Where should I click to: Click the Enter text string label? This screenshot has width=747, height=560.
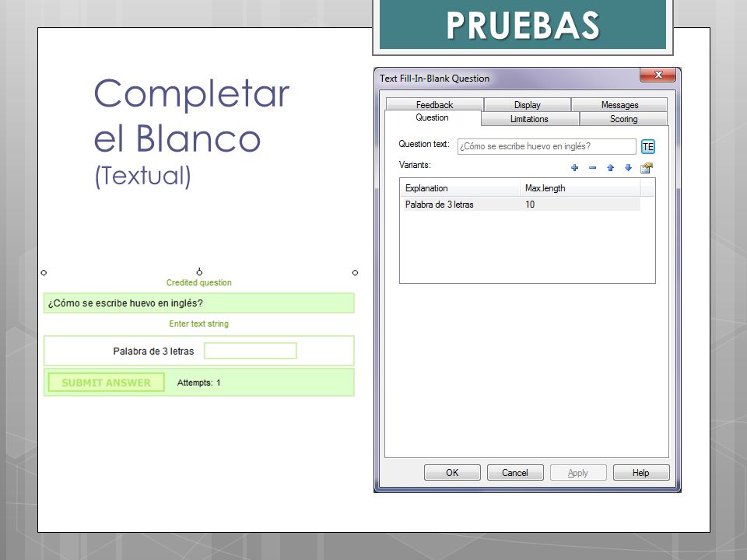[198, 324]
